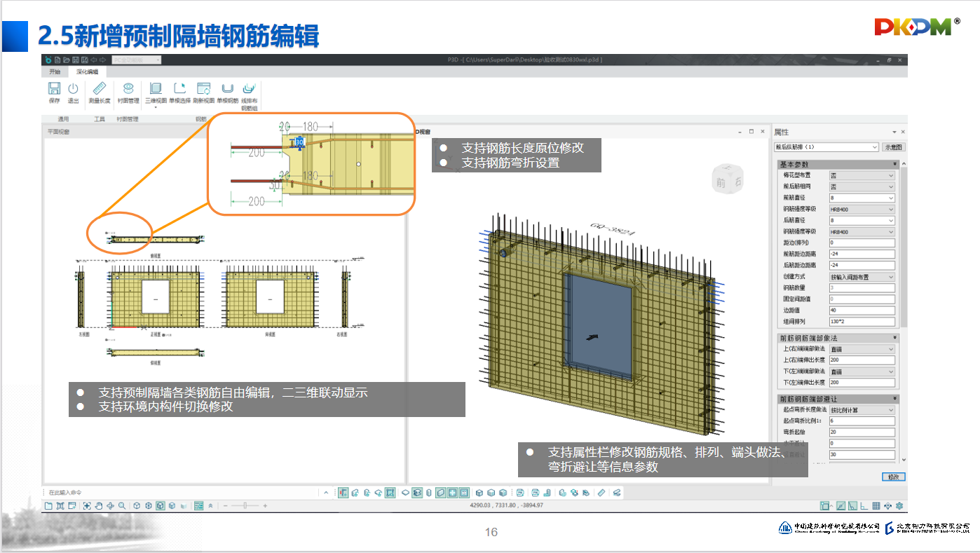Open the 后筋直径 dropdown
This screenshot has width=980, height=553.
(862, 220)
